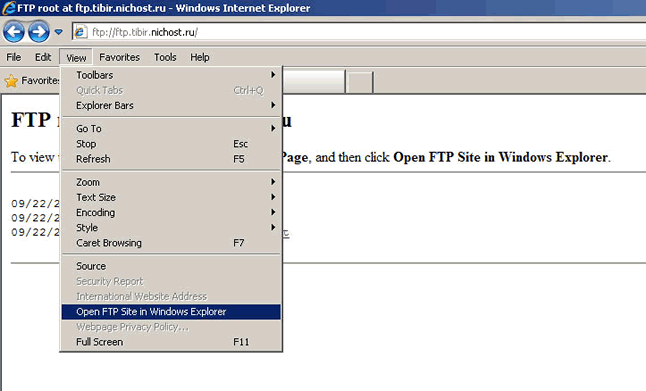This screenshot has height=391, width=646.
Task: Open the Help menu
Action: [200, 57]
